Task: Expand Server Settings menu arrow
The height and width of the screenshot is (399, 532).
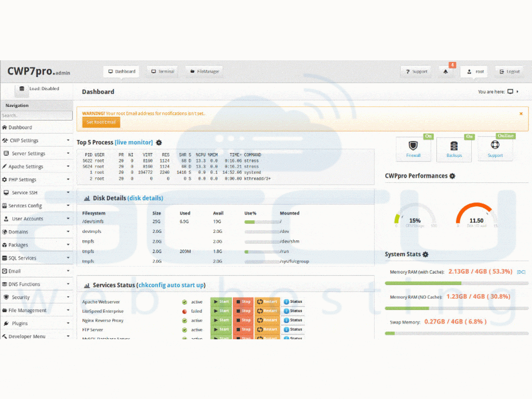Action: point(68,153)
